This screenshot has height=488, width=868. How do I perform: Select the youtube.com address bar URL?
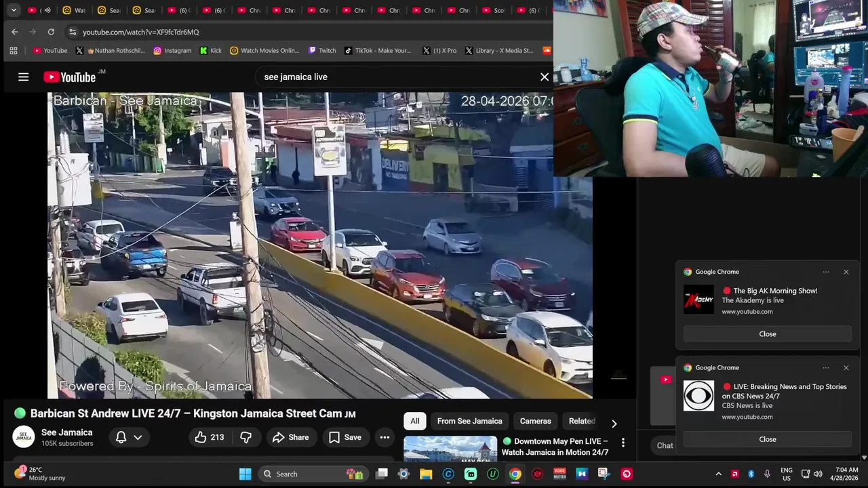coord(141,32)
